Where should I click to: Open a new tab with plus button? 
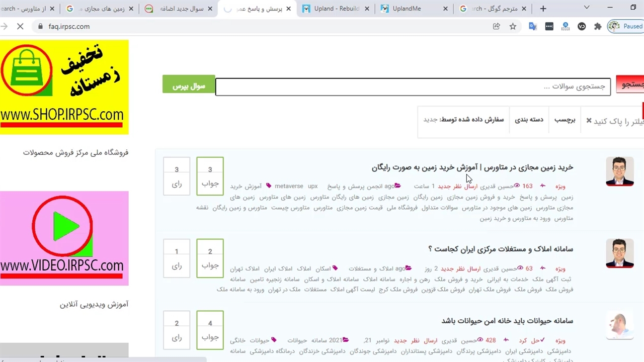[x=543, y=9]
